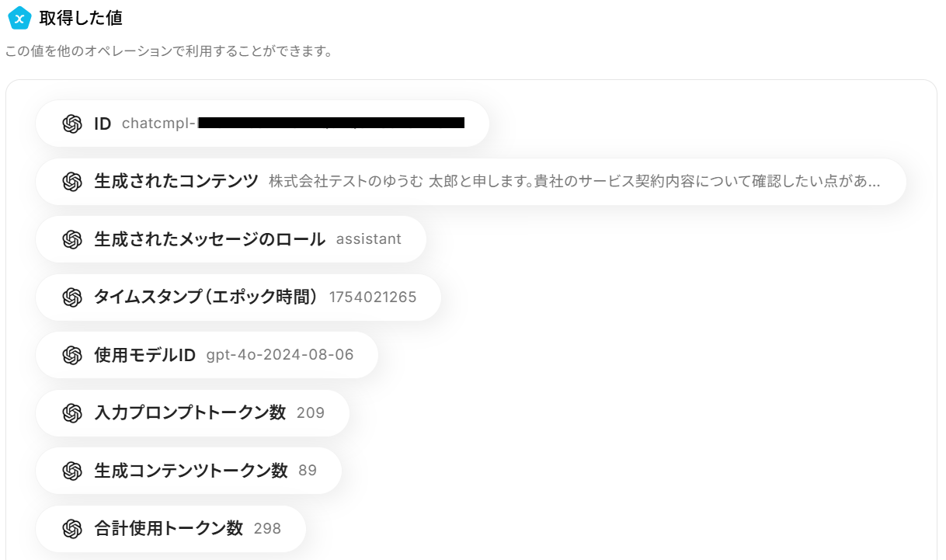Click the OpenAI icon beside 生成されたコンテンツ
The height and width of the screenshot is (560, 946).
point(72,182)
